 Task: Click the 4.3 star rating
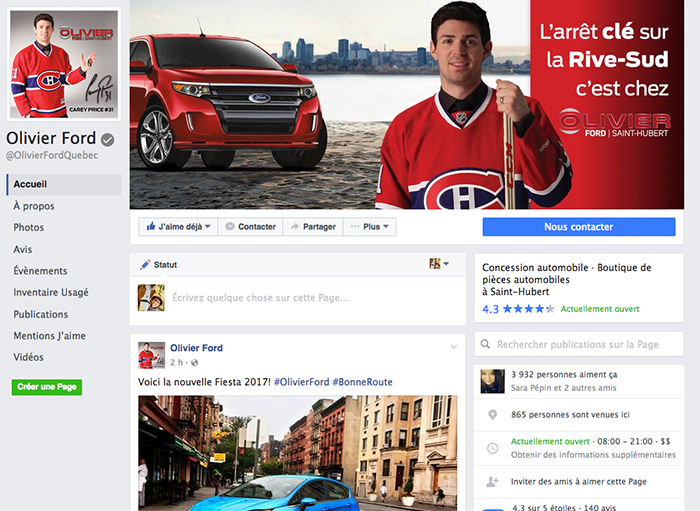pyautogui.click(x=518, y=309)
